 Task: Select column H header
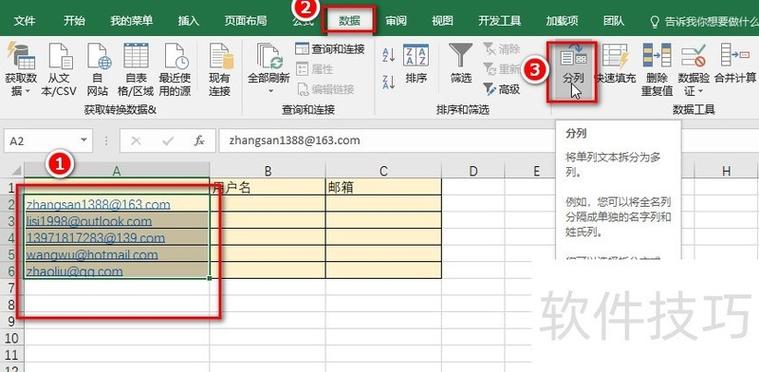click(726, 170)
